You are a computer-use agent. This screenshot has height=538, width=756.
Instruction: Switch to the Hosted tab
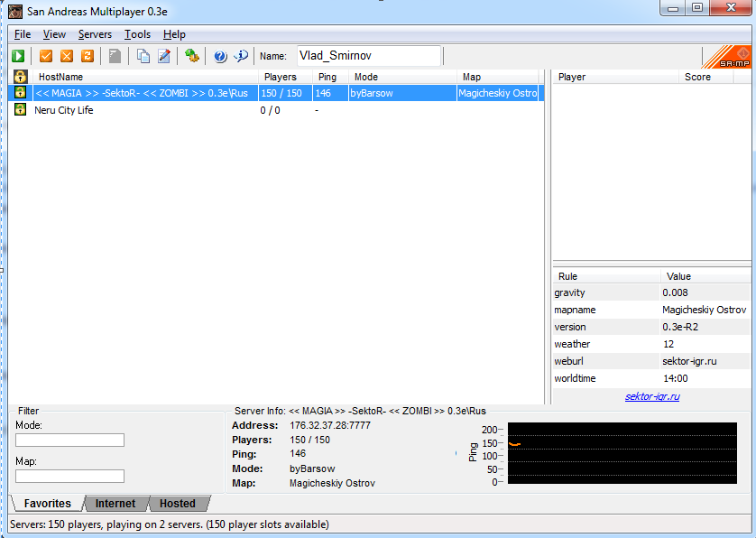pyautogui.click(x=178, y=504)
